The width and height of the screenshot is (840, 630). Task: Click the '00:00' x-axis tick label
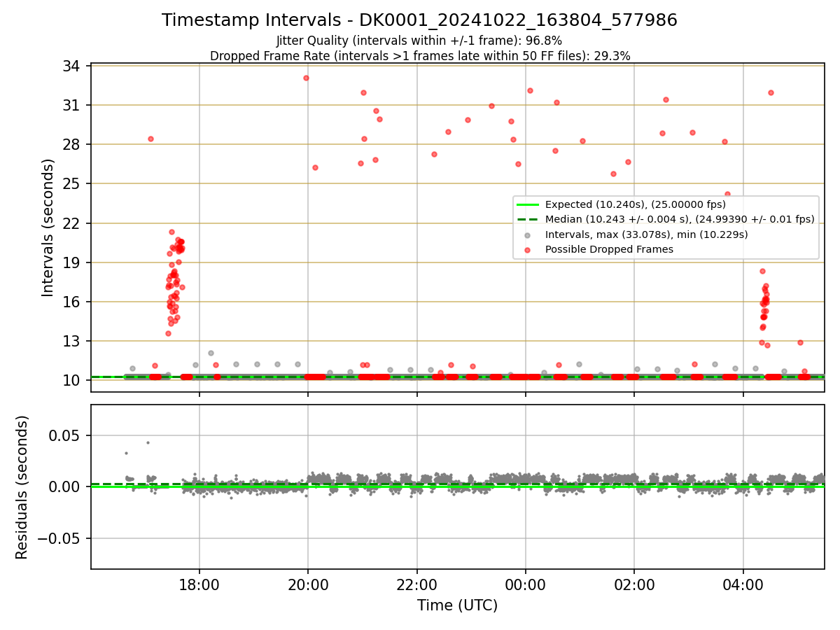point(526,585)
